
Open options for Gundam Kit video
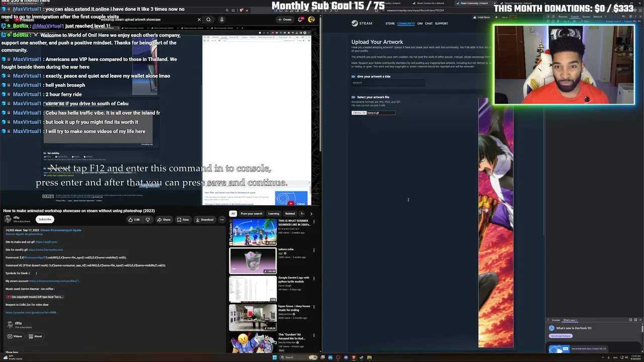(x=313, y=335)
